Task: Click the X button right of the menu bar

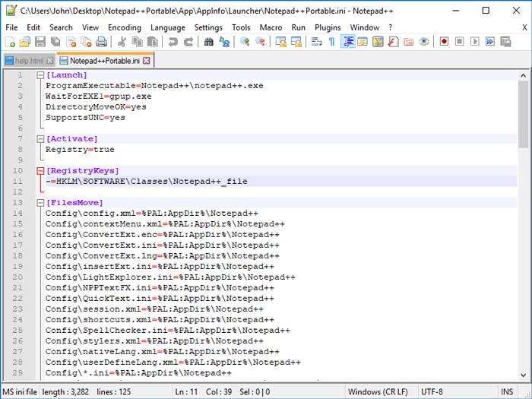Action: [x=524, y=27]
